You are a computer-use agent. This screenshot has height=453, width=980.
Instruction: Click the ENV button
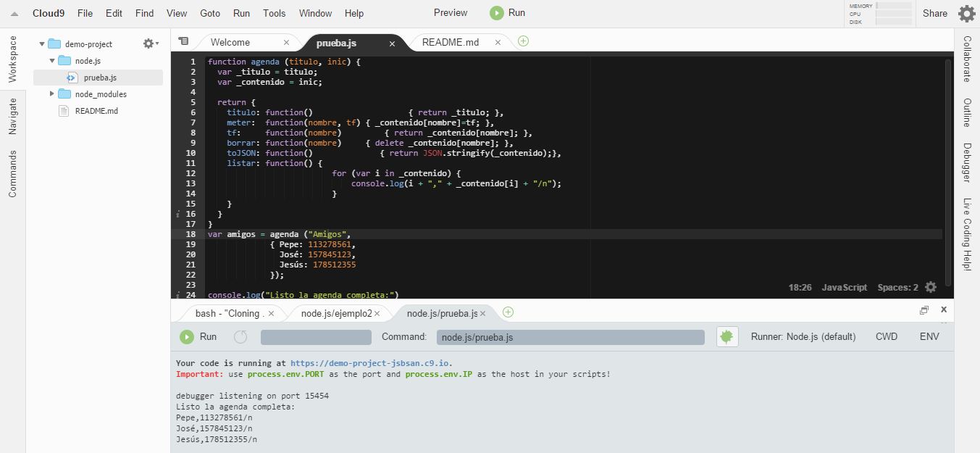[x=929, y=336]
